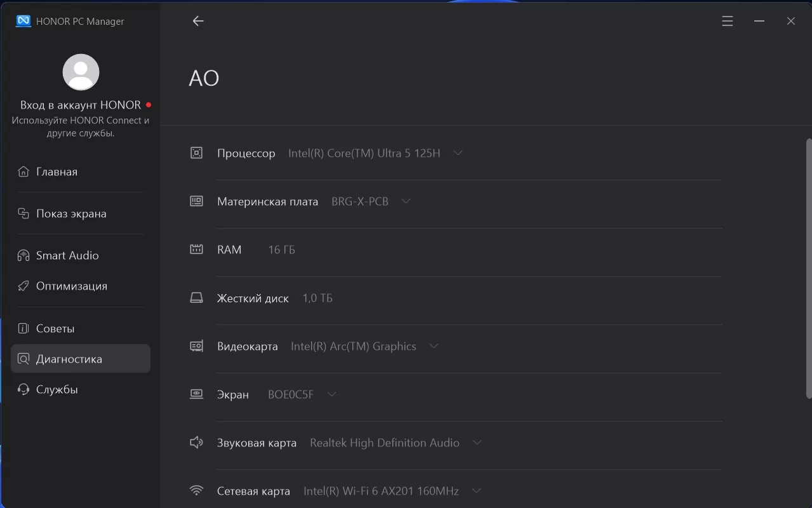Viewport: 812px width, 508px height.
Task: Click the hard disk icon
Action: 197,298
